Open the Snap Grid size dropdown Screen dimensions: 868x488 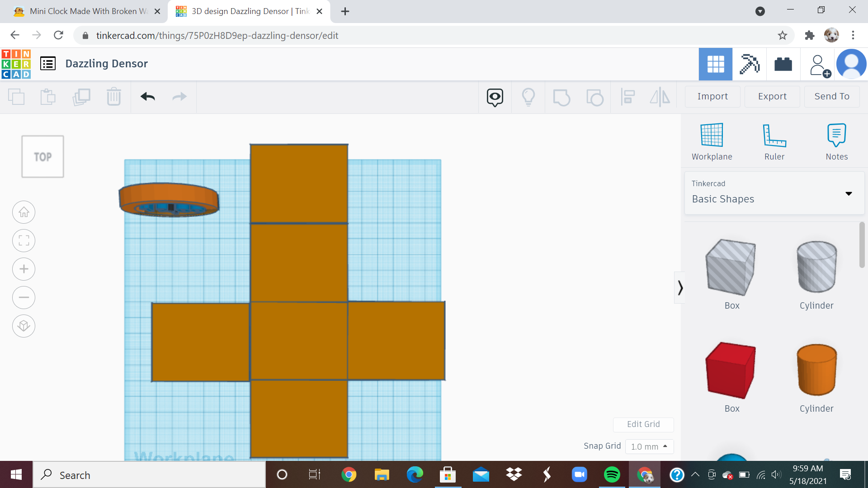650,446
